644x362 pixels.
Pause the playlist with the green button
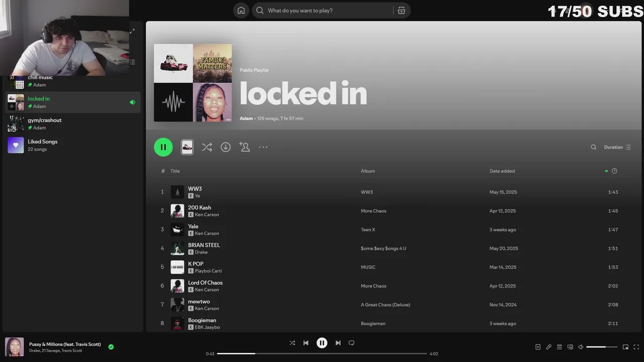pos(163,147)
